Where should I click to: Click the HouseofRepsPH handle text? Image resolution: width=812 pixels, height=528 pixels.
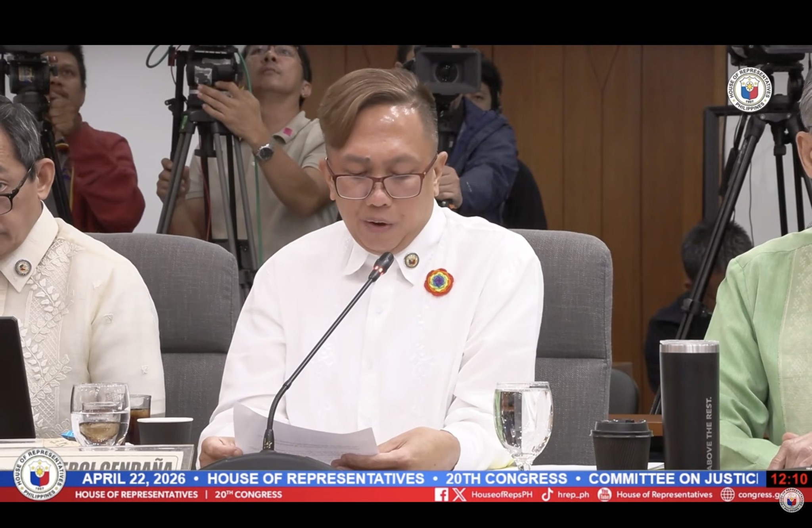coord(502,495)
